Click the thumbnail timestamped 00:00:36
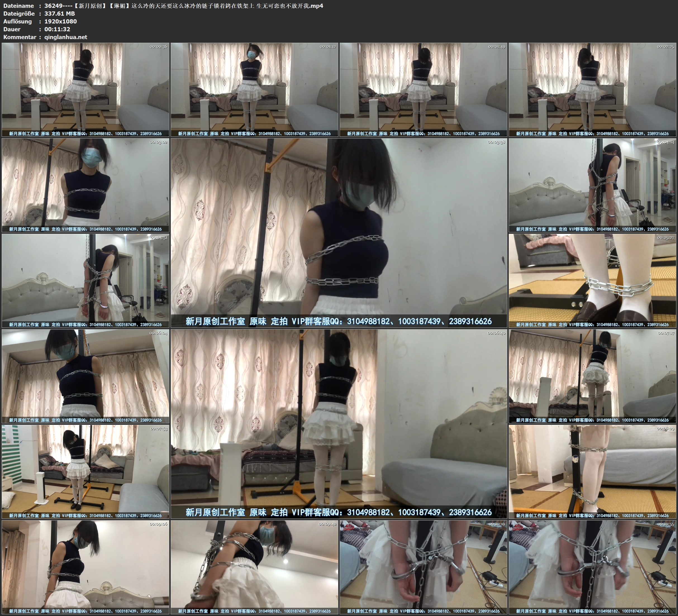The width and height of the screenshot is (678, 616). tap(85, 90)
